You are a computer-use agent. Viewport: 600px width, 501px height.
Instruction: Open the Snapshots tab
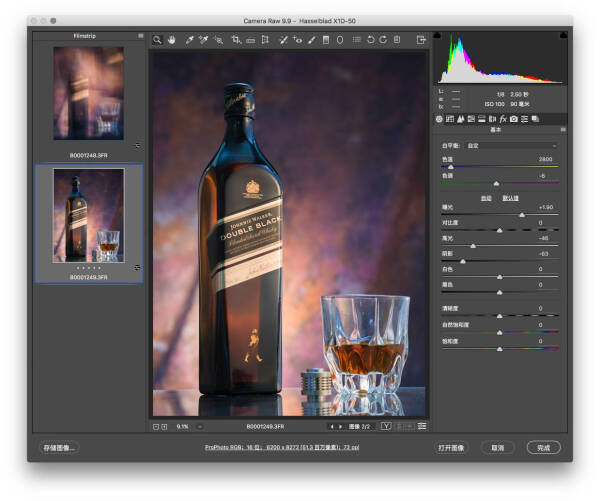click(535, 119)
